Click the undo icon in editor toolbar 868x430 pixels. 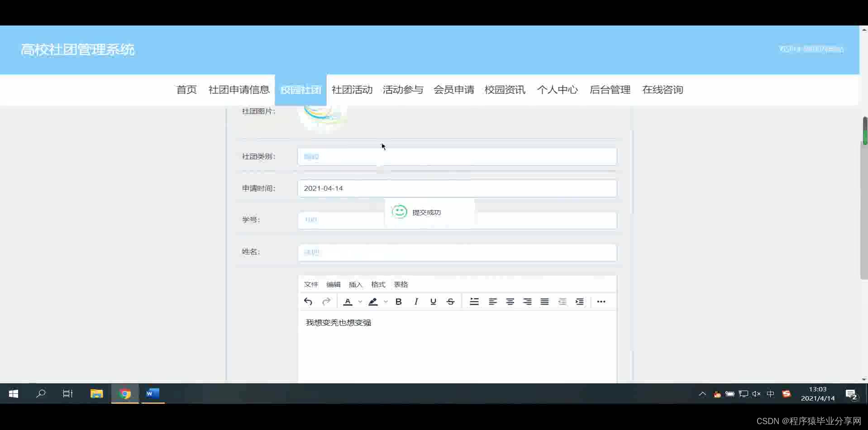pos(308,301)
